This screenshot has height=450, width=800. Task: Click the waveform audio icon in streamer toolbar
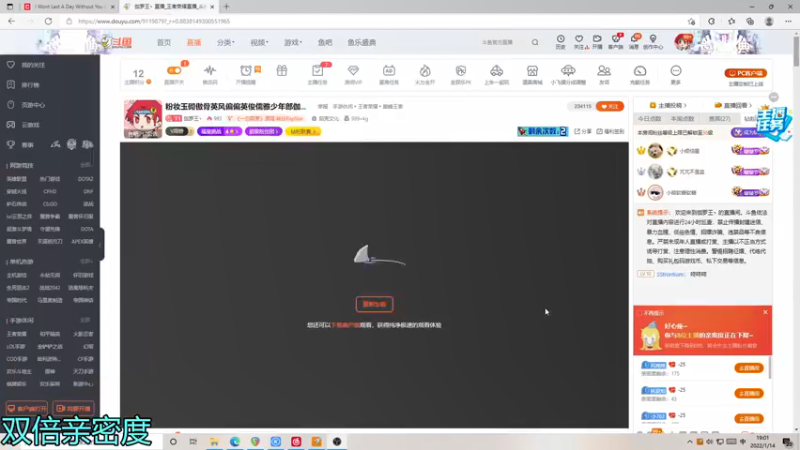tap(210, 70)
